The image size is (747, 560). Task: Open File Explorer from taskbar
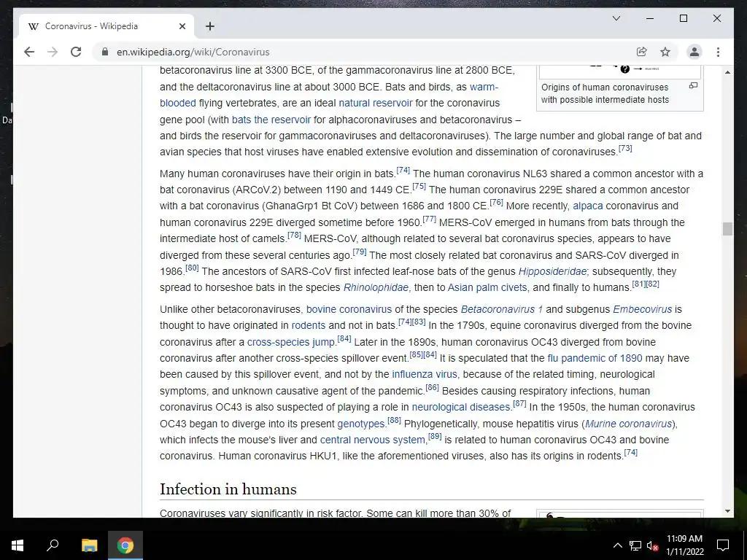(x=89, y=545)
